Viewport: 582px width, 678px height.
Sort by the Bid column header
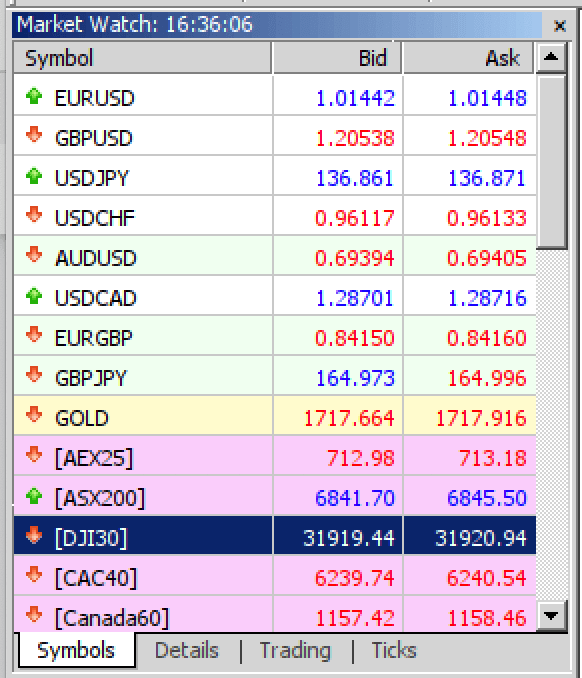pos(337,58)
